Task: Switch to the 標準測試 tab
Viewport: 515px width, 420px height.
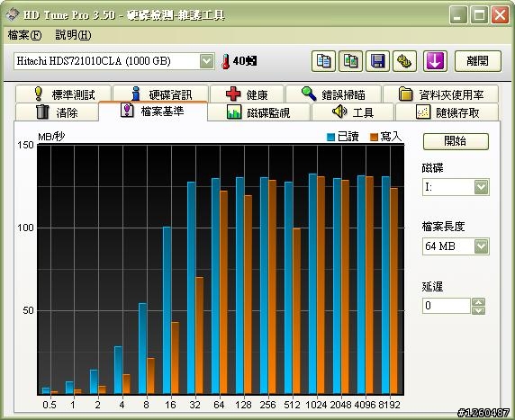Action: (x=63, y=94)
